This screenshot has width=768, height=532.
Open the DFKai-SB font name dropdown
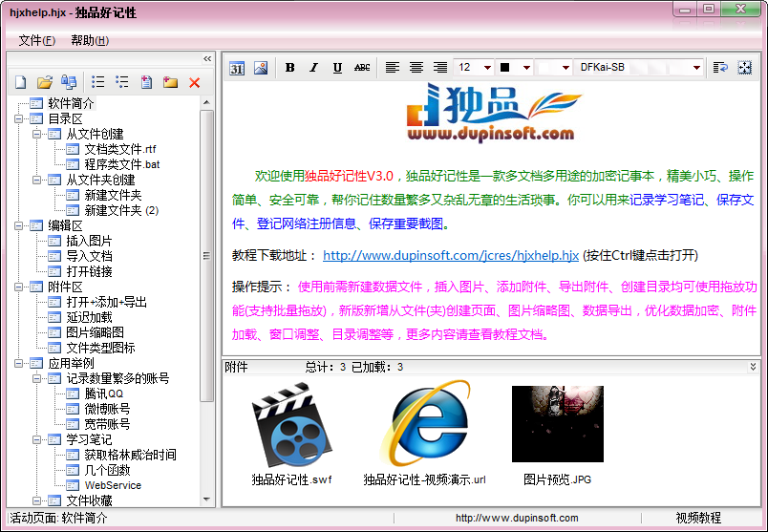[697, 68]
